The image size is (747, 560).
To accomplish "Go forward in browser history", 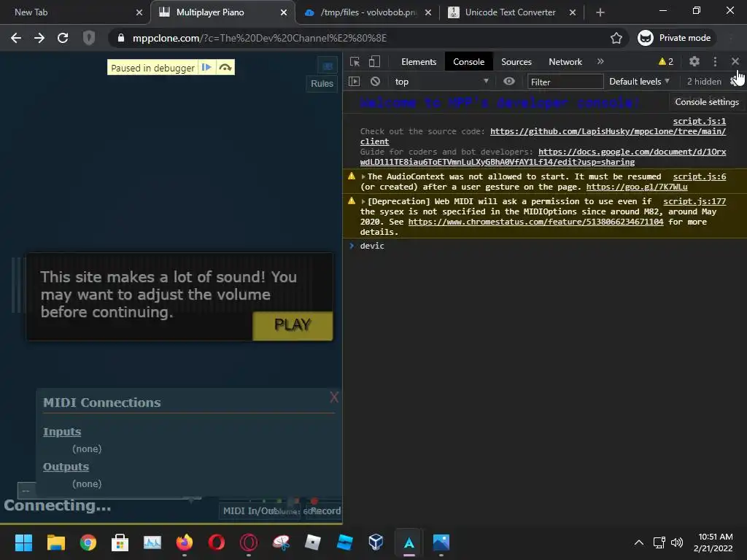I will 39,38.
